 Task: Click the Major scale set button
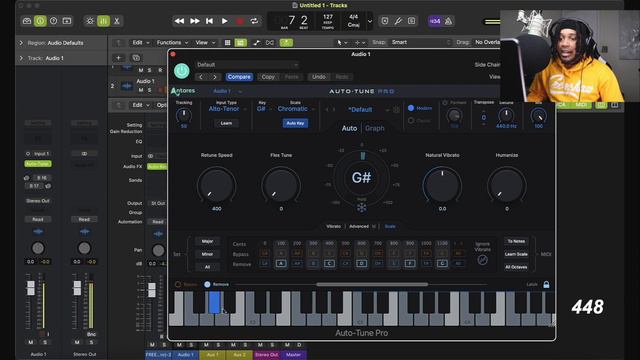[207, 241]
